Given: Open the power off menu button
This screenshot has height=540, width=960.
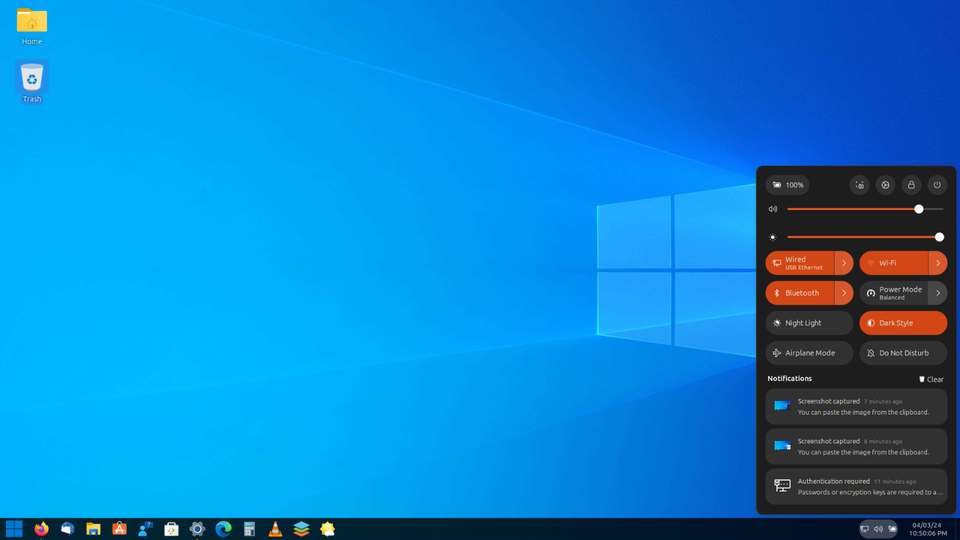Looking at the screenshot, I should tap(937, 185).
